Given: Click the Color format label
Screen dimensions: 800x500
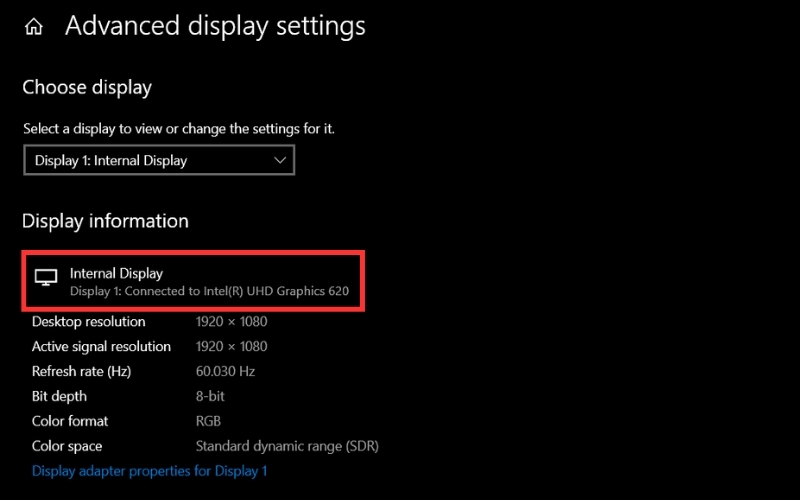Looking at the screenshot, I should point(70,422).
